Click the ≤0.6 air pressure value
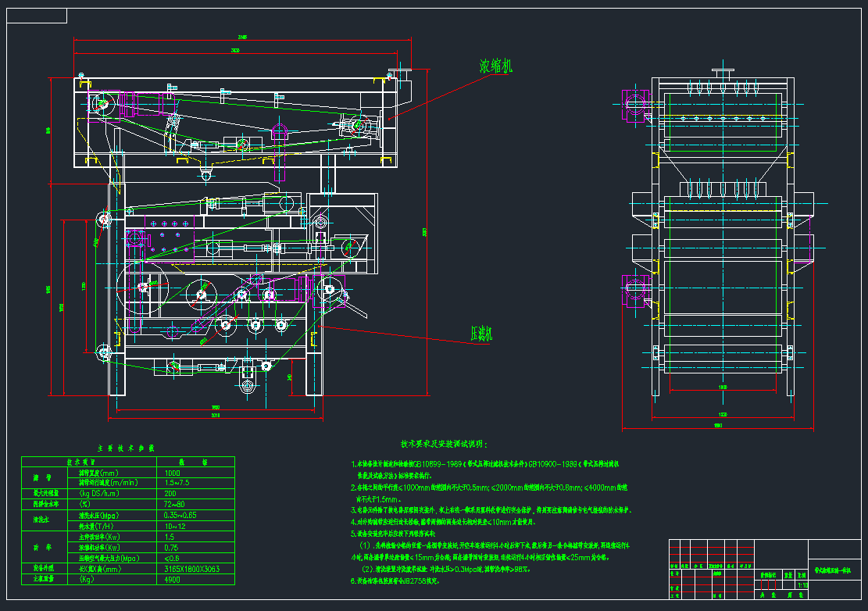The width and height of the screenshot is (868, 611). [173, 559]
